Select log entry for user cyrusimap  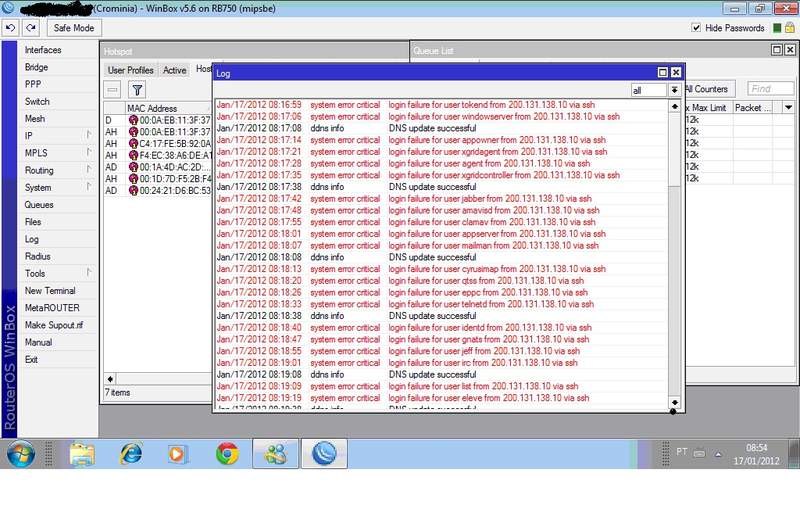pos(441,269)
